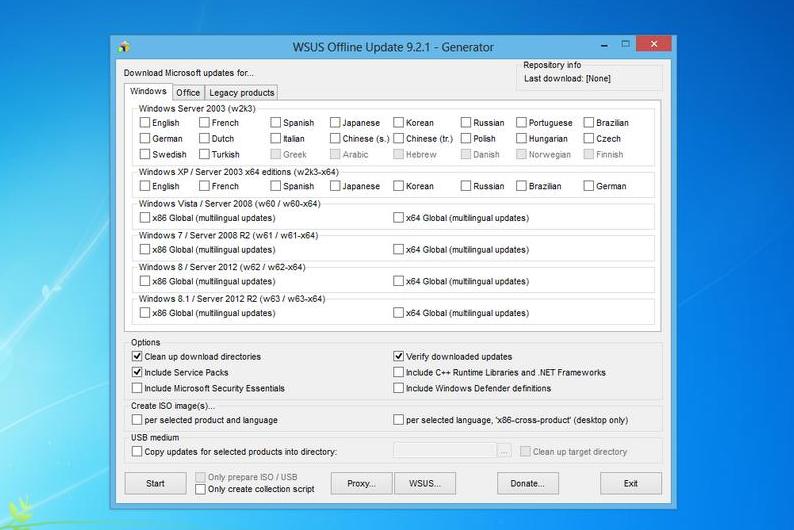The image size is (794, 530).
Task: Uncheck Clean up download directories
Action: [137, 356]
